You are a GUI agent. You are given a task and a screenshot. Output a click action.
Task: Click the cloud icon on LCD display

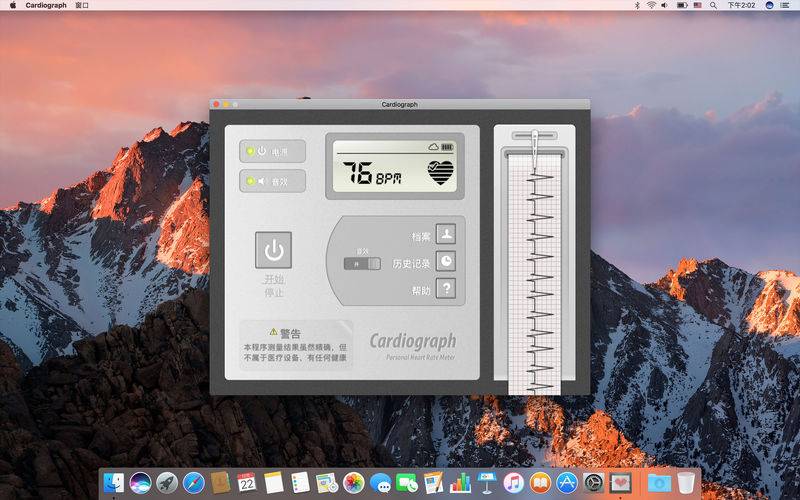point(433,147)
